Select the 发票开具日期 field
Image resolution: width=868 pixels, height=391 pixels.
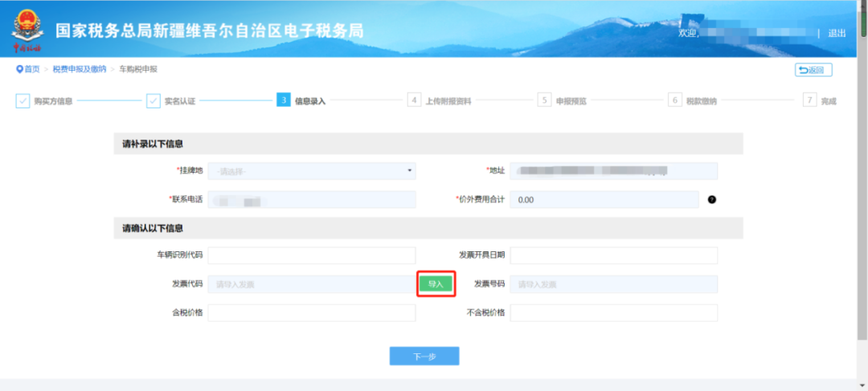pos(613,255)
